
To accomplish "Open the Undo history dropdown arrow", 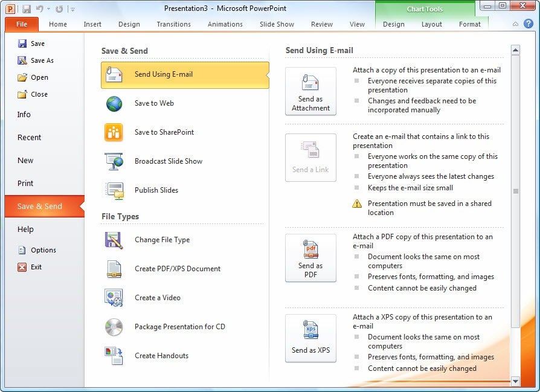I will click(x=48, y=9).
